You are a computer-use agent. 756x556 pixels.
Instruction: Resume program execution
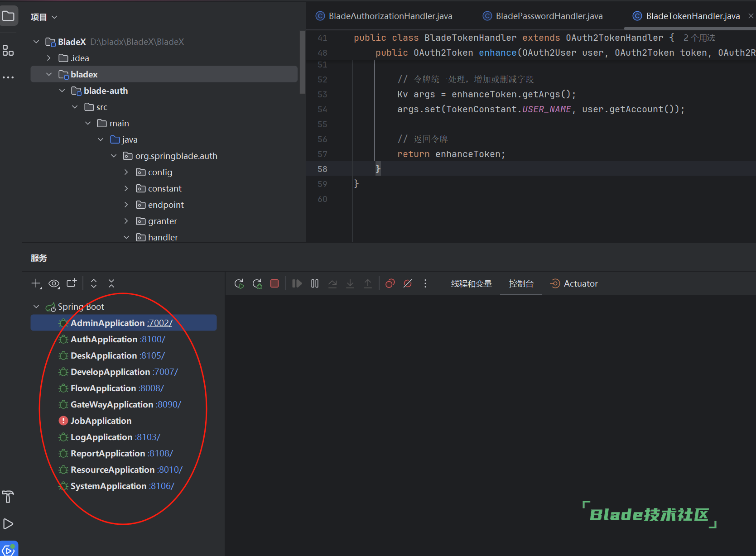pos(297,283)
